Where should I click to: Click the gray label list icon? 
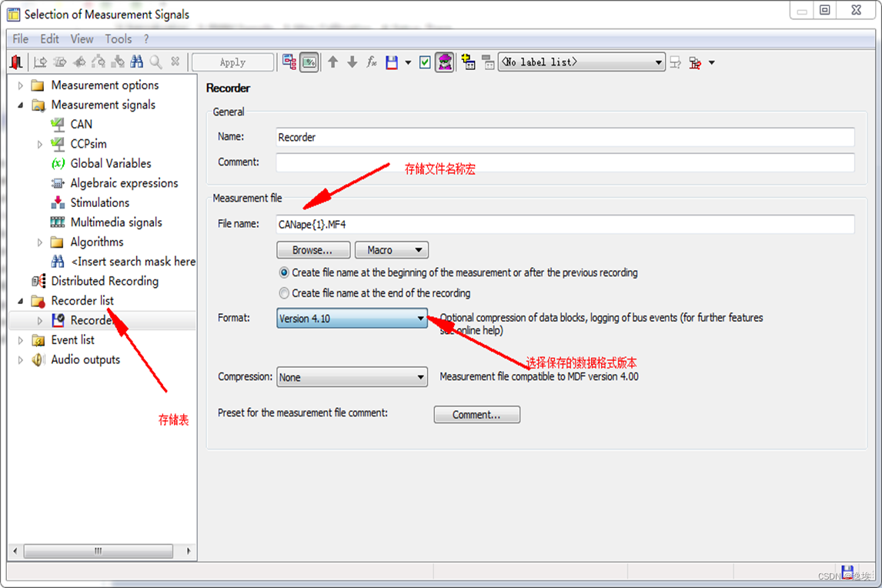coord(488,62)
